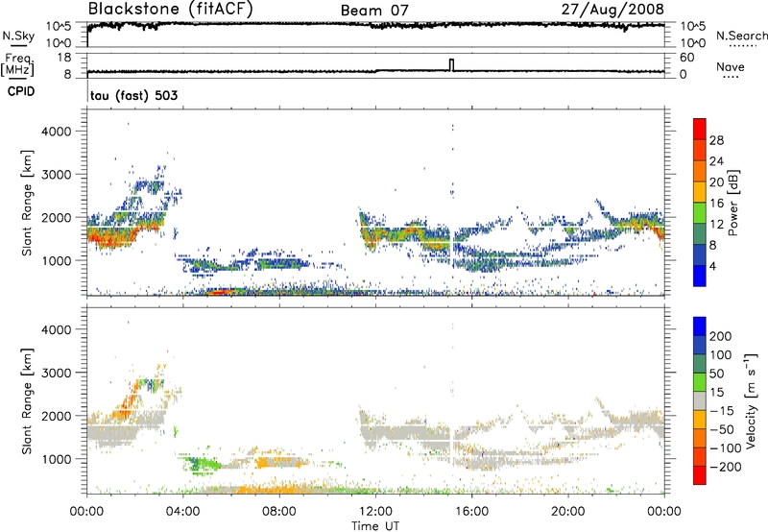Image resolution: width=768 pixels, height=532 pixels.
Task: Select the 'tau (fast) 503' text
Action: tap(133, 95)
